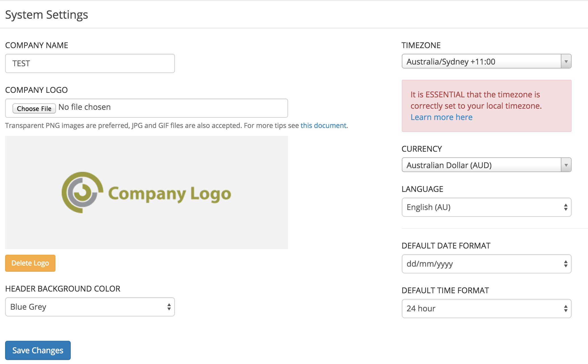Click the Delete Logo button
Image resolution: width=588 pixels, height=364 pixels.
[30, 263]
